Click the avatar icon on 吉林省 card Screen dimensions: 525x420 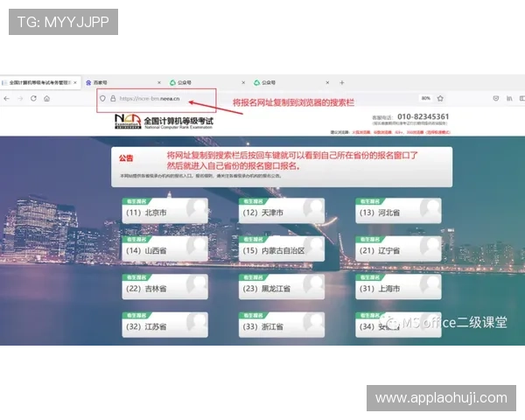click(197, 285)
